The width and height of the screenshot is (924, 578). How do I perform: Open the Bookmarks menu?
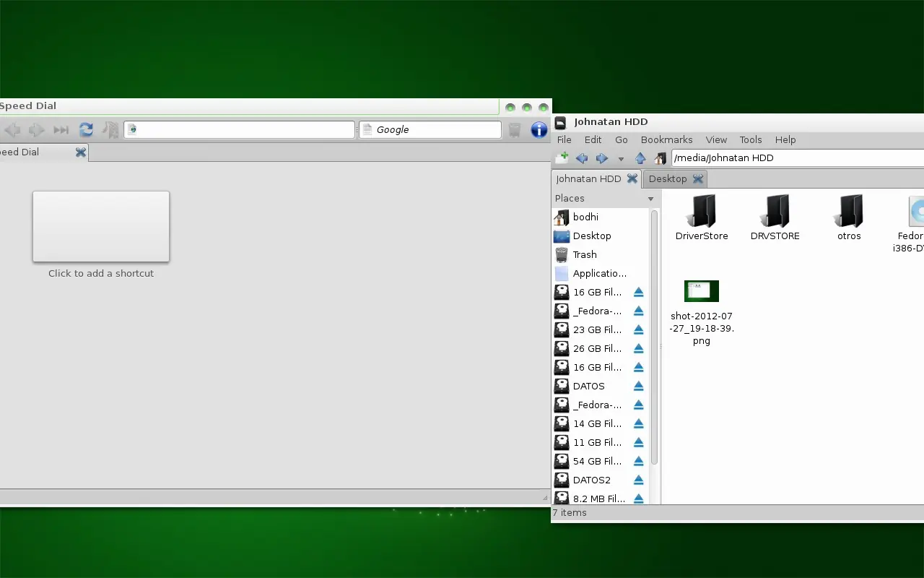(667, 139)
